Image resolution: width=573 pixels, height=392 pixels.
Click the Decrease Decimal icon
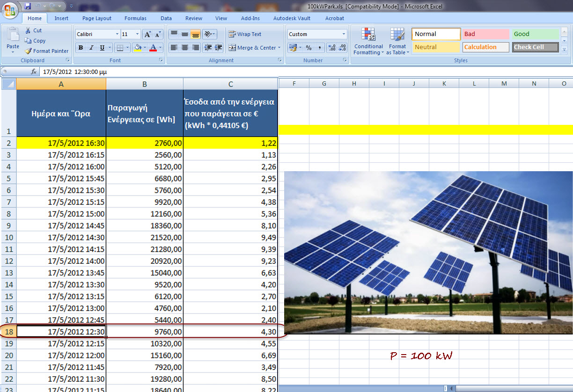point(343,48)
